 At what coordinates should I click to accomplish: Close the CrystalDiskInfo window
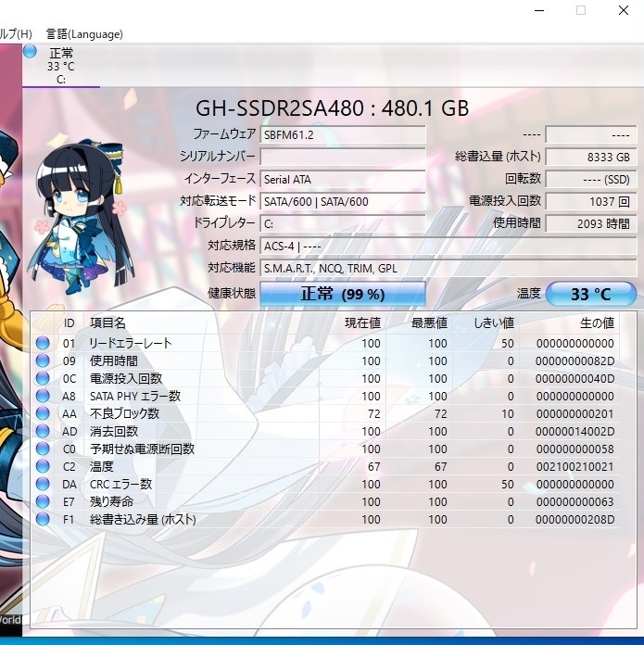624,10
